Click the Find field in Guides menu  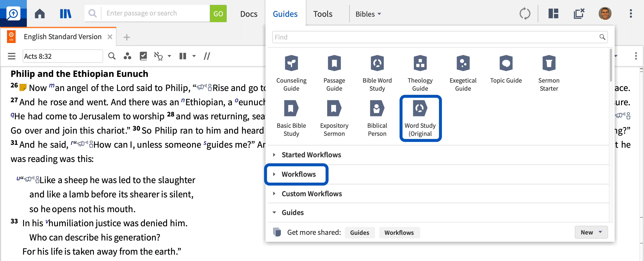pyautogui.click(x=440, y=37)
